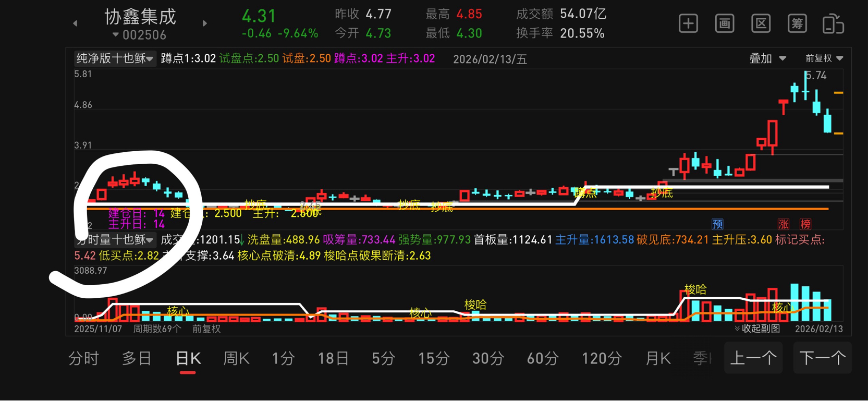Tap the 主升量:1613.58 indicator value
The image size is (868, 401).
[594, 240]
